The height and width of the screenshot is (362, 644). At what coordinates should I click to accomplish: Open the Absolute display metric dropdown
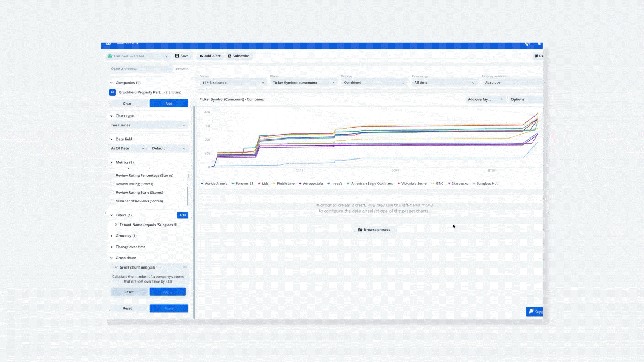coord(513,83)
